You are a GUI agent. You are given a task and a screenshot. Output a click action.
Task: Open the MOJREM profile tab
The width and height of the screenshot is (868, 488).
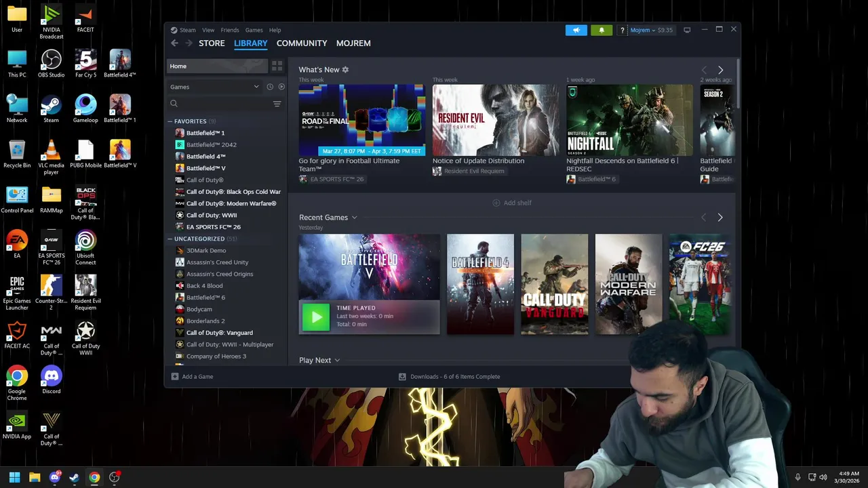tap(353, 43)
